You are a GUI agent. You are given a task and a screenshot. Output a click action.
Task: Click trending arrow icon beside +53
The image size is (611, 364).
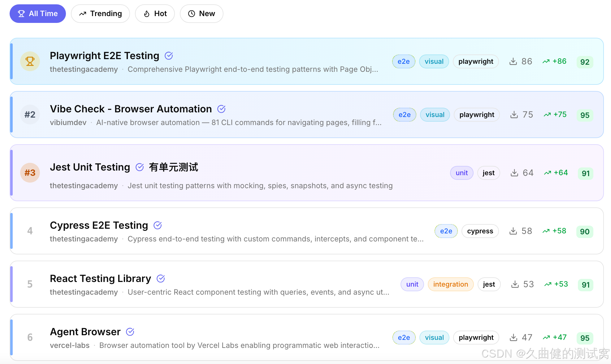[x=548, y=284]
